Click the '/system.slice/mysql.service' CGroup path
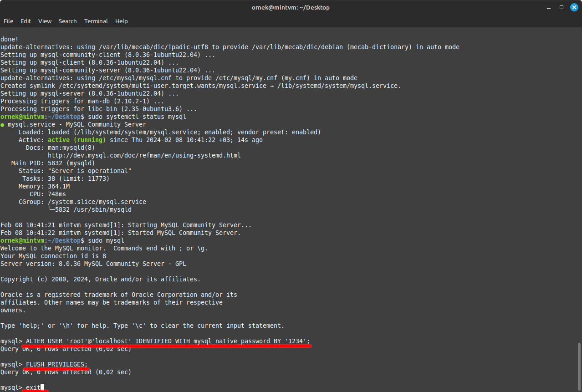This screenshot has height=392, width=582. point(97,202)
